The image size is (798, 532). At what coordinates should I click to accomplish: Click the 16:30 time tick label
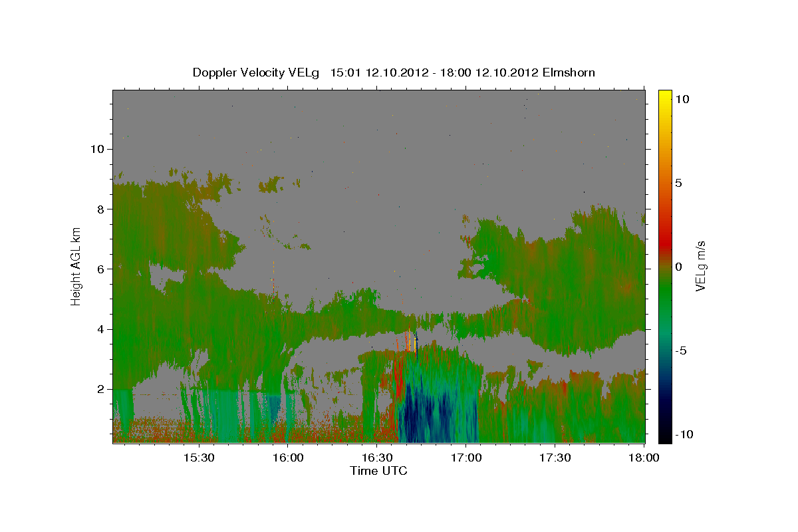pos(376,458)
